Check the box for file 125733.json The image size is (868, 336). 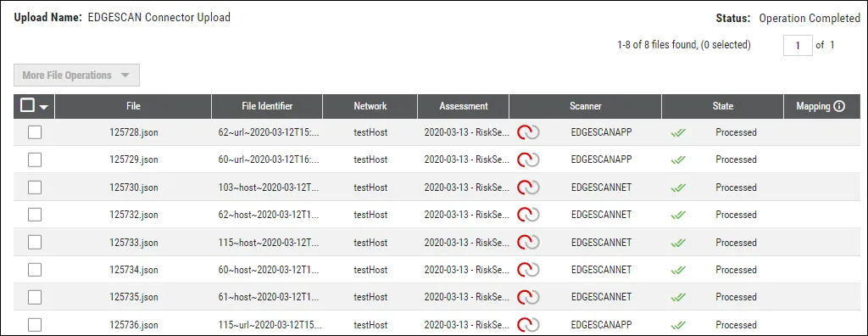35,243
